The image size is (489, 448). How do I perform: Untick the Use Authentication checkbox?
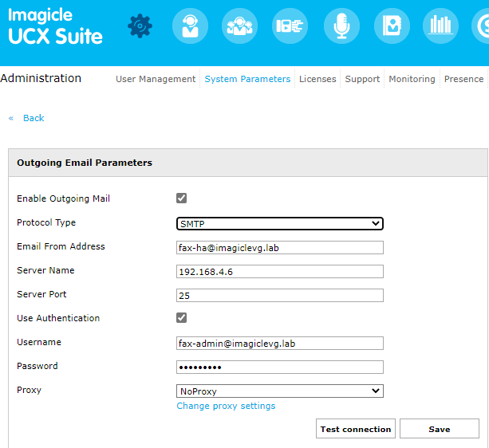pyautogui.click(x=182, y=318)
